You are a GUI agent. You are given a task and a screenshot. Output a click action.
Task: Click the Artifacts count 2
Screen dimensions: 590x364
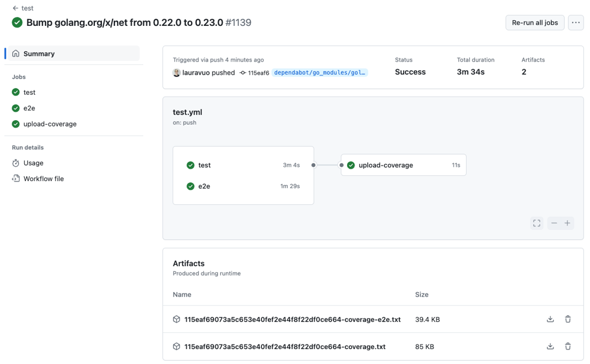pyautogui.click(x=524, y=72)
